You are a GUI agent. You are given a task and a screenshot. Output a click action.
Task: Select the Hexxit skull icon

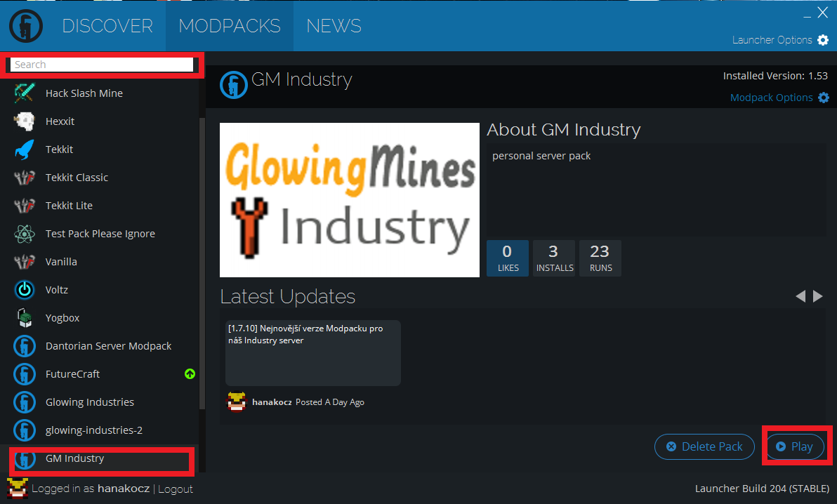pos(24,121)
